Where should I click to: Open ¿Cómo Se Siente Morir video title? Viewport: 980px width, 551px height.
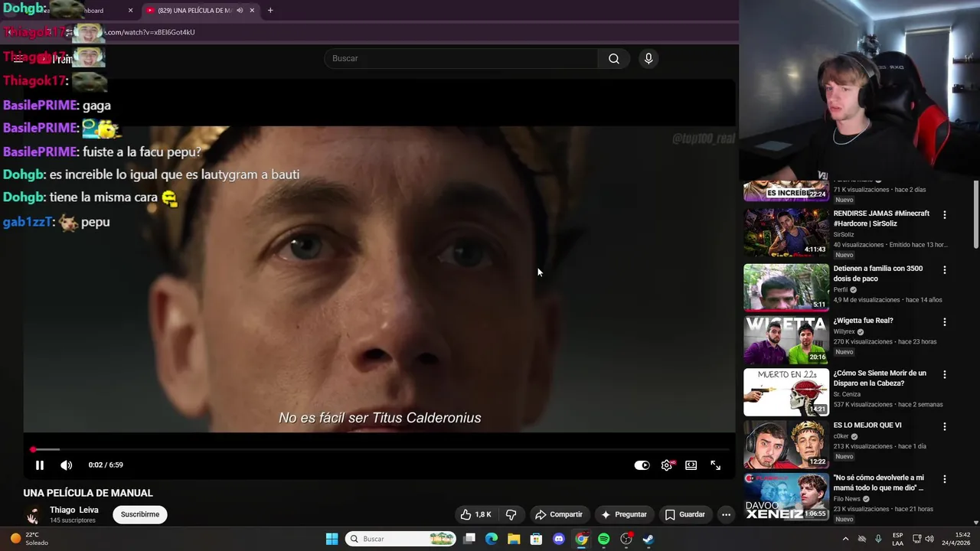[x=880, y=378]
